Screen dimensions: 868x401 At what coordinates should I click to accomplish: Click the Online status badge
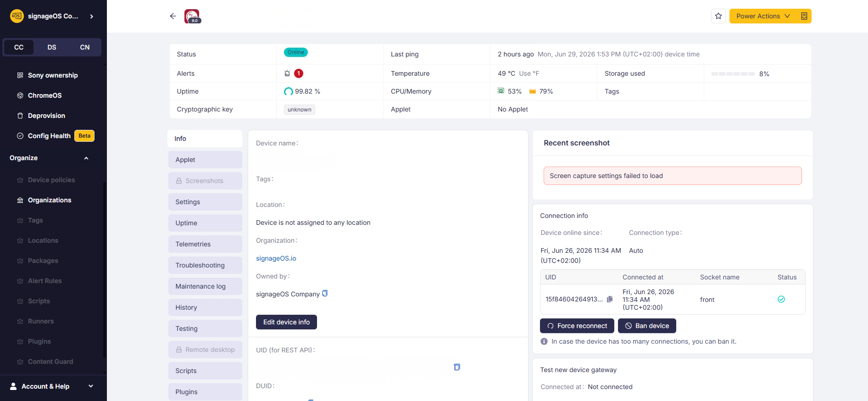(296, 52)
